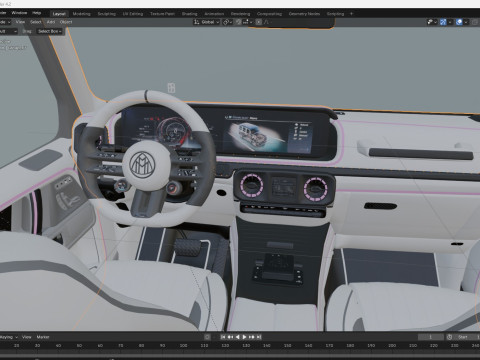Switch to the UV Editing workspace tab

coord(133,14)
